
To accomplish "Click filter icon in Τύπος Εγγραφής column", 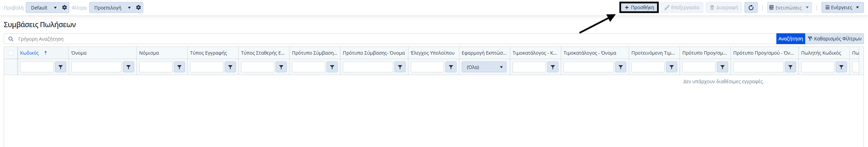I will 230,67.
